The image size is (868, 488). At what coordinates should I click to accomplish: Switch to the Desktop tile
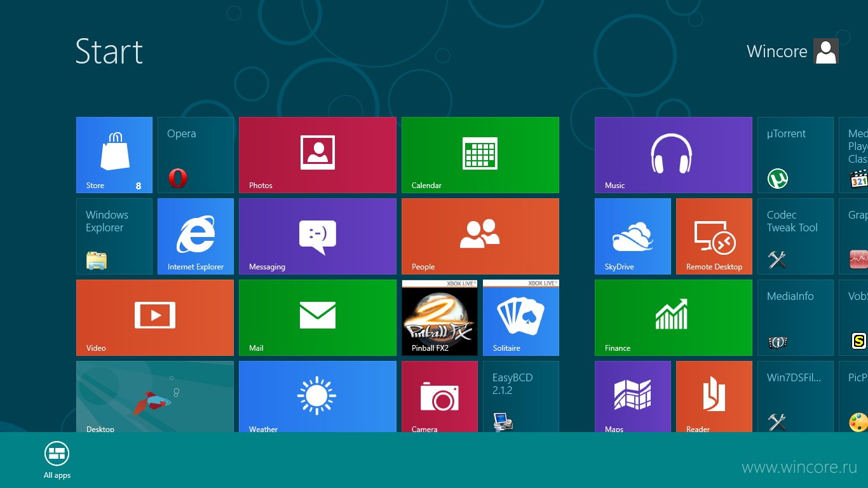click(155, 396)
